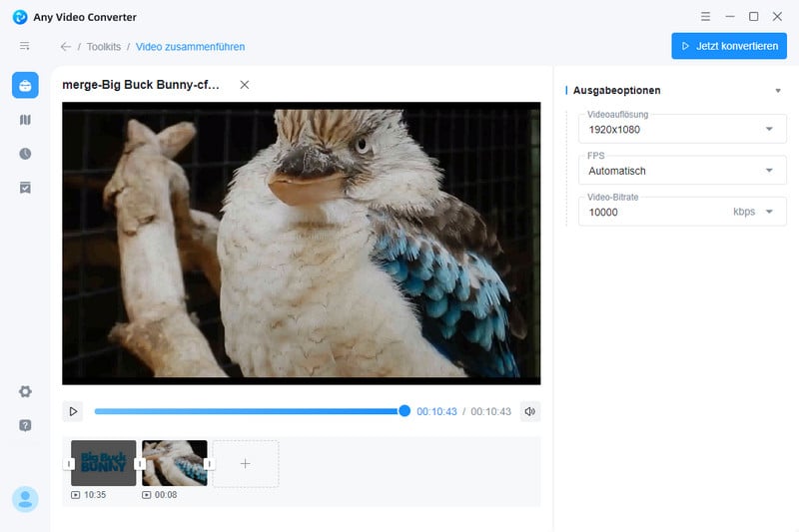Screen dimensions: 799x532
Task: Open the Toolkits breadcrumb link
Action: 104,47
